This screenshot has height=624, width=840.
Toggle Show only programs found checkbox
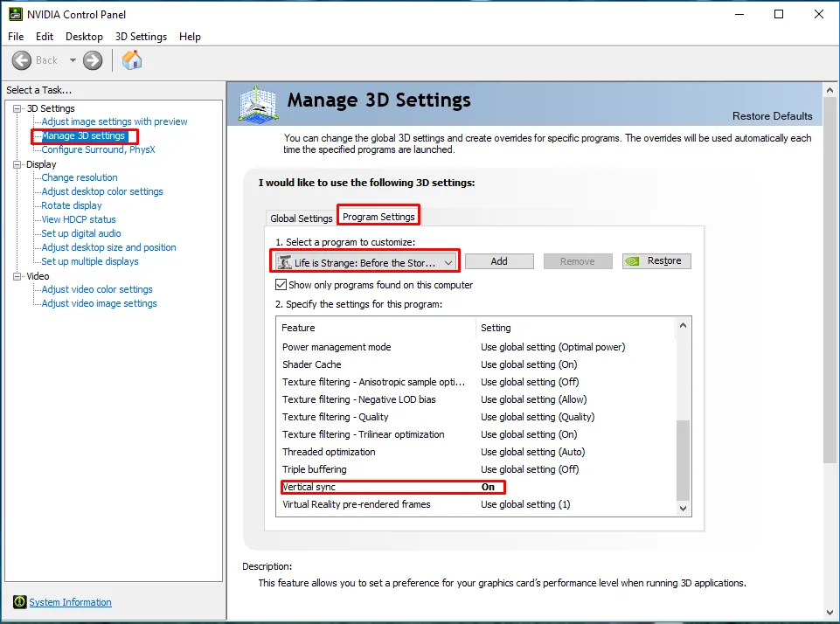click(x=281, y=284)
